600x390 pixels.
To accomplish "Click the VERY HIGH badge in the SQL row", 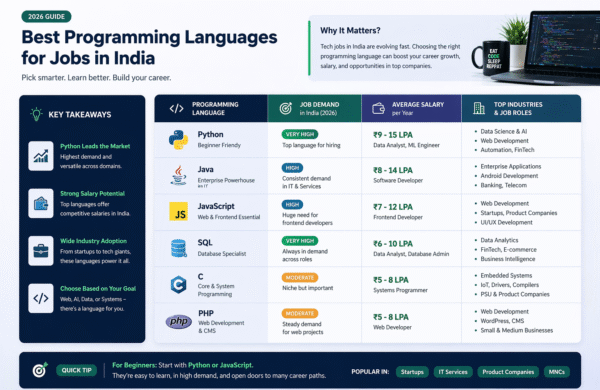I will pos(300,241).
